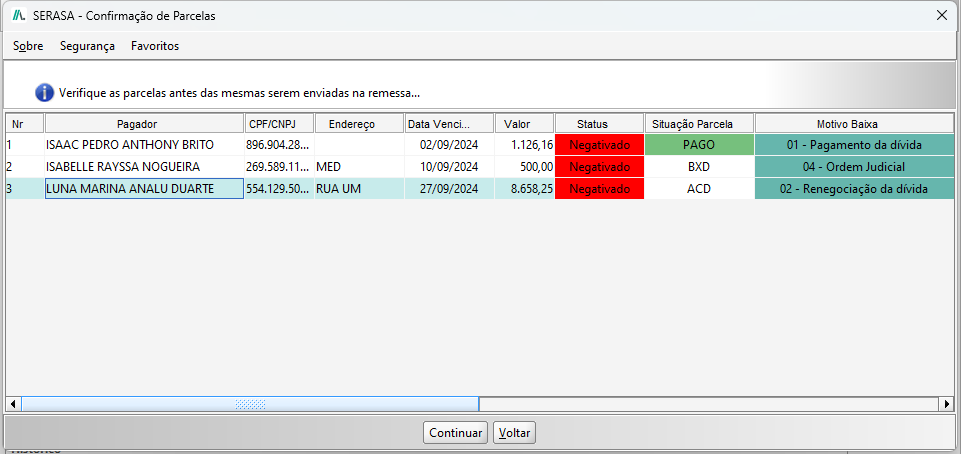The width and height of the screenshot is (961, 454).
Task: Click the value 500,00
Action: click(x=525, y=167)
